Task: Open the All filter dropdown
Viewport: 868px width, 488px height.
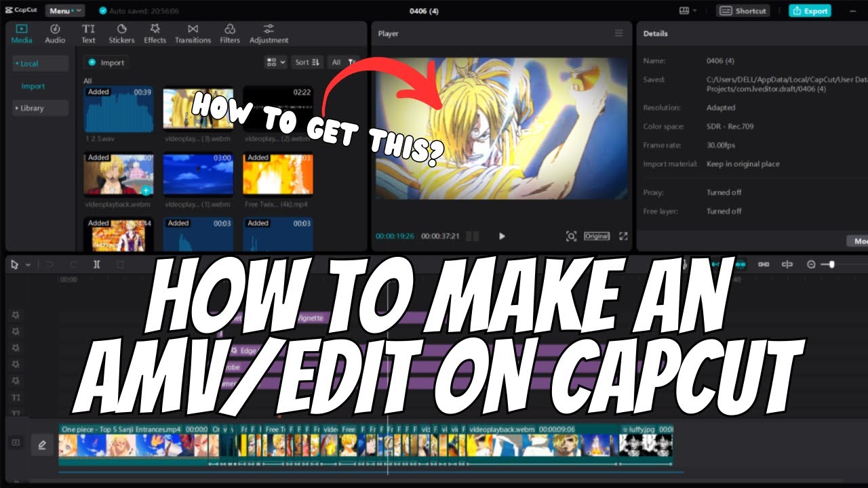Action: 343,62
